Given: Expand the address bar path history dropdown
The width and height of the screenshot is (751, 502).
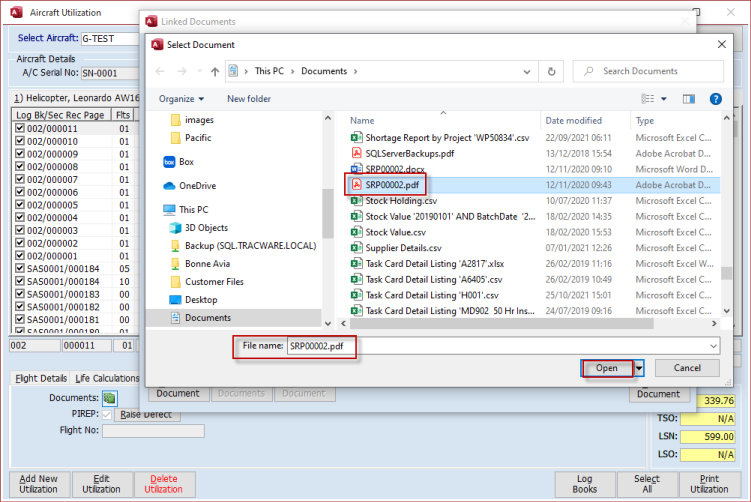Looking at the screenshot, I should click(x=526, y=72).
